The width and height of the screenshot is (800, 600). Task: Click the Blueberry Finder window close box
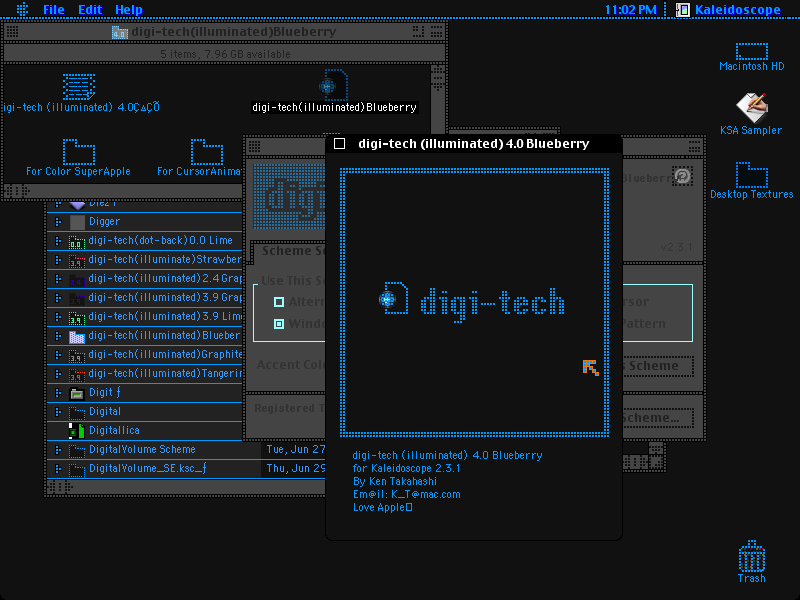coord(12,32)
